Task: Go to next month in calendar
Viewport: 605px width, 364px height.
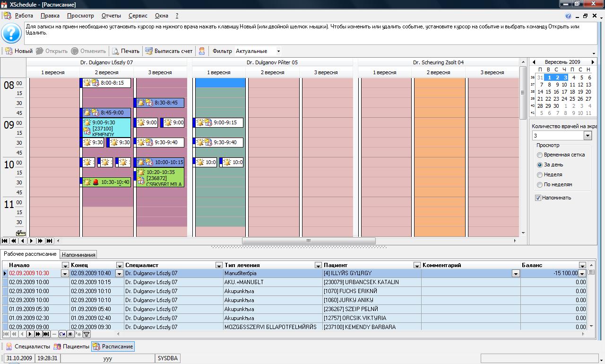Action: coord(593,62)
